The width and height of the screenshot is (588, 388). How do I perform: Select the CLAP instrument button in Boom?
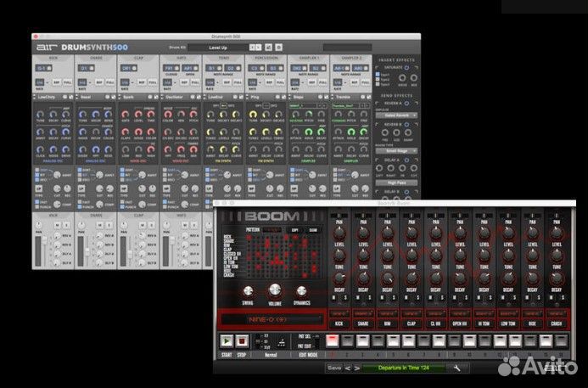point(412,323)
